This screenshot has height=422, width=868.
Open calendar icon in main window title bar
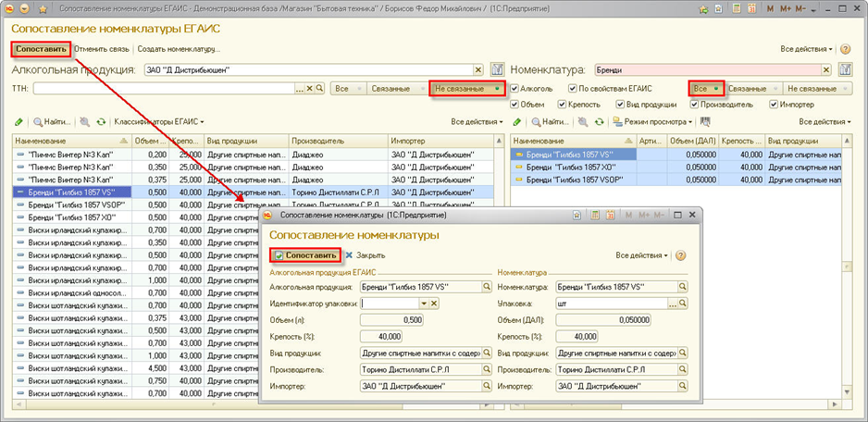tap(751, 9)
